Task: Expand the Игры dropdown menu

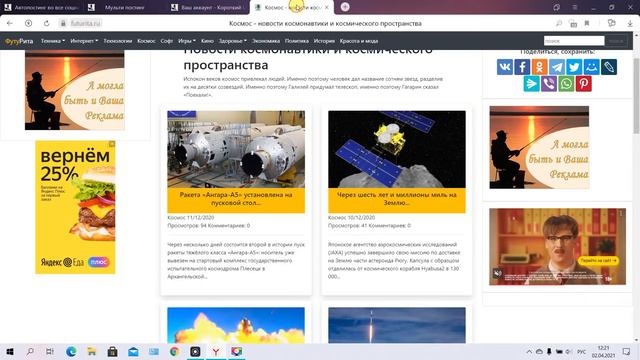Action: coord(187,41)
